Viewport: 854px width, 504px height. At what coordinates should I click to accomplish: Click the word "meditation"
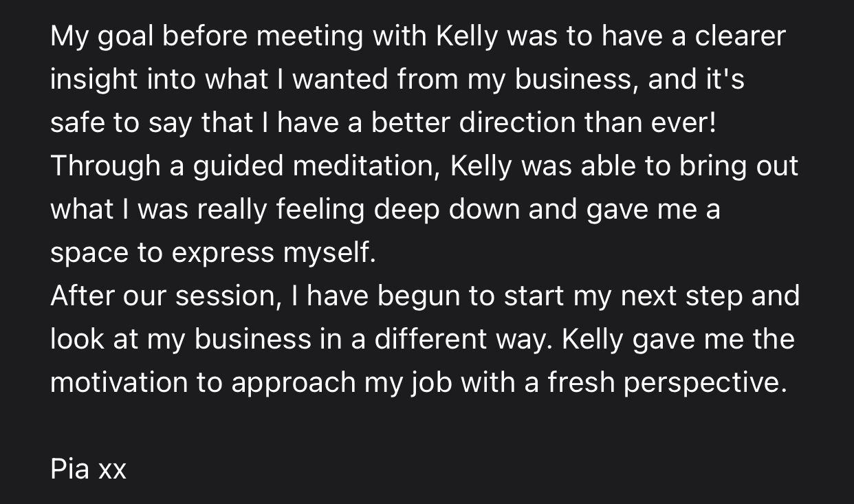[x=366, y=166]
